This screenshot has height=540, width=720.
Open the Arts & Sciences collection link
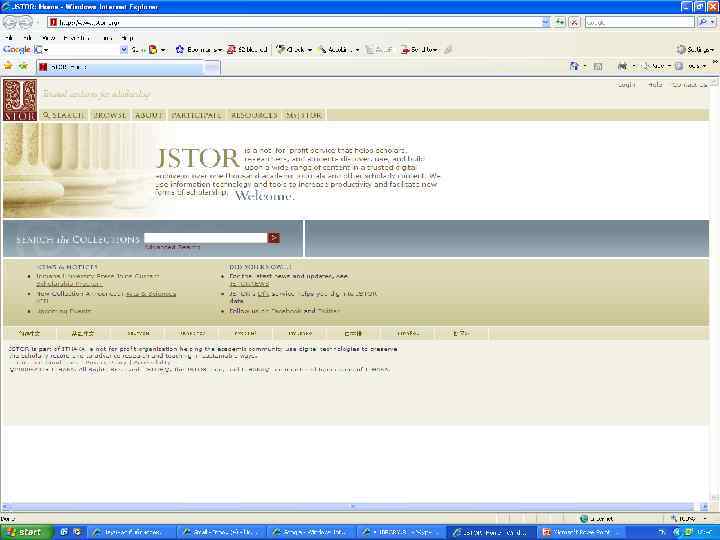151,294
